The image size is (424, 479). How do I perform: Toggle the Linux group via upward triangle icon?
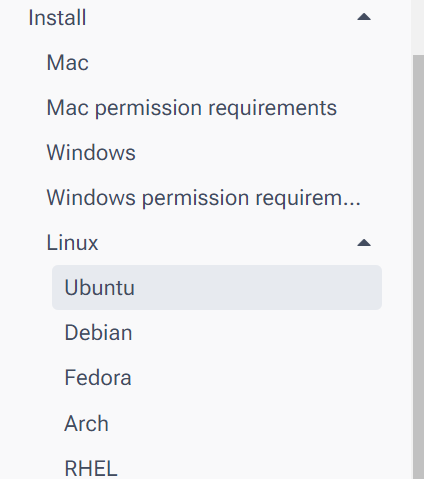click(x=364, y=243)
